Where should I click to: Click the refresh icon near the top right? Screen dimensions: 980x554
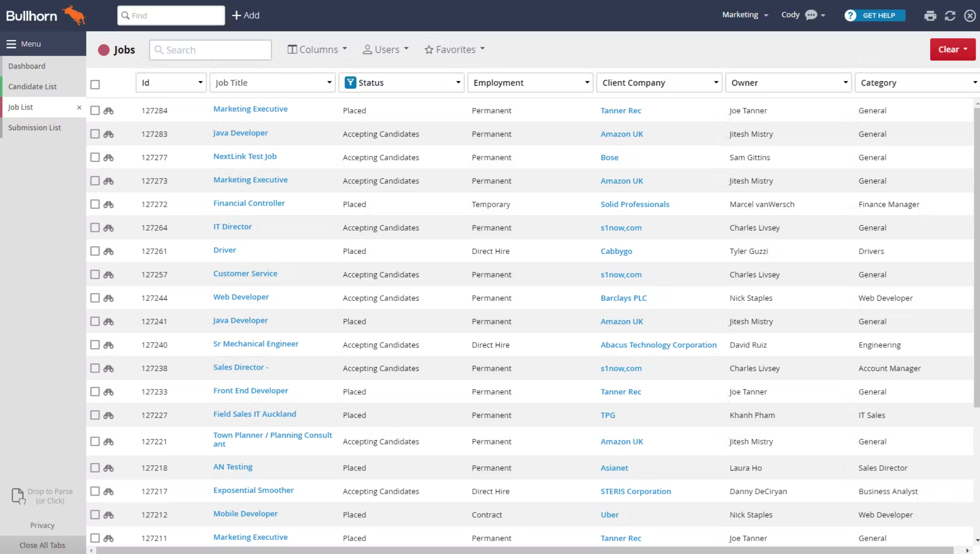(x=950, y=15)
